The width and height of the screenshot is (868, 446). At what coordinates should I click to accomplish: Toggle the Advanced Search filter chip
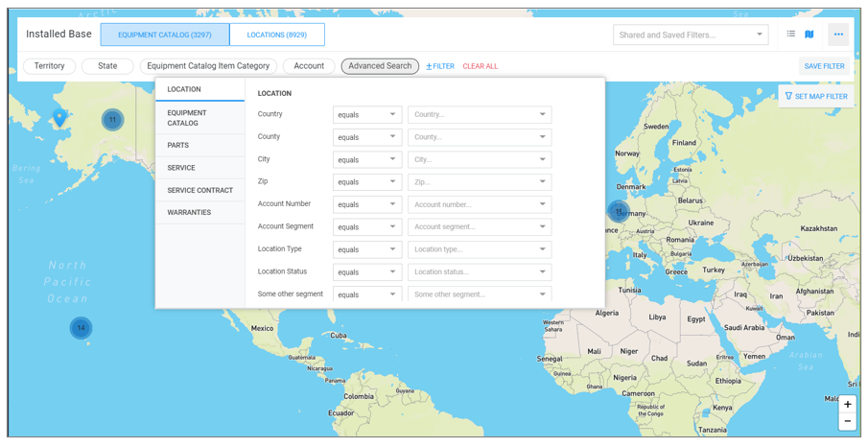380,66
